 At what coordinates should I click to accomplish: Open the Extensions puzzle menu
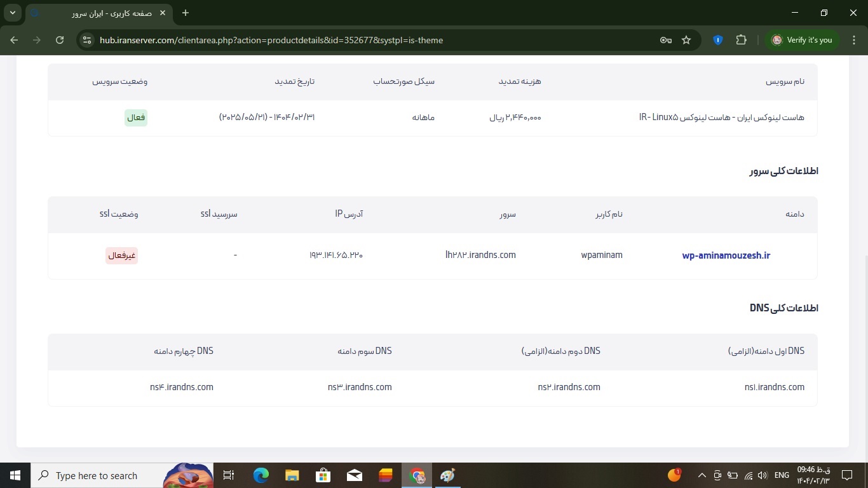(x=741, y=40)
